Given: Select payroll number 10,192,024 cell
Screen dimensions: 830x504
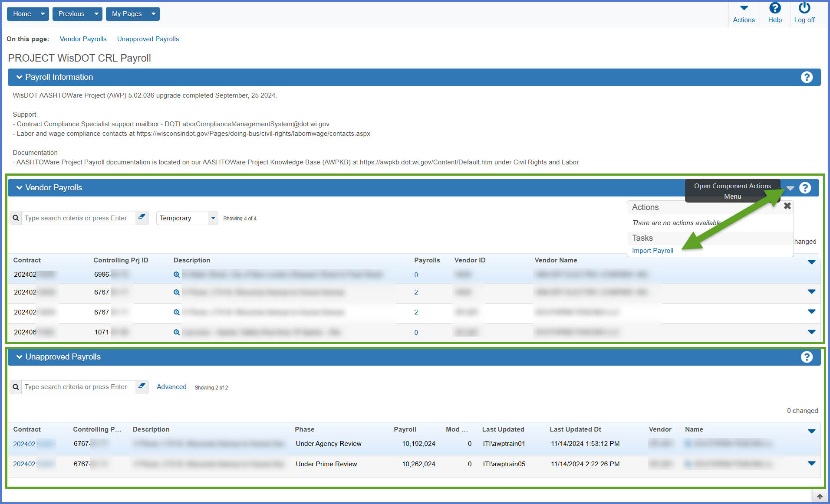Looking at the screenshot, I should tap(418, 444).
